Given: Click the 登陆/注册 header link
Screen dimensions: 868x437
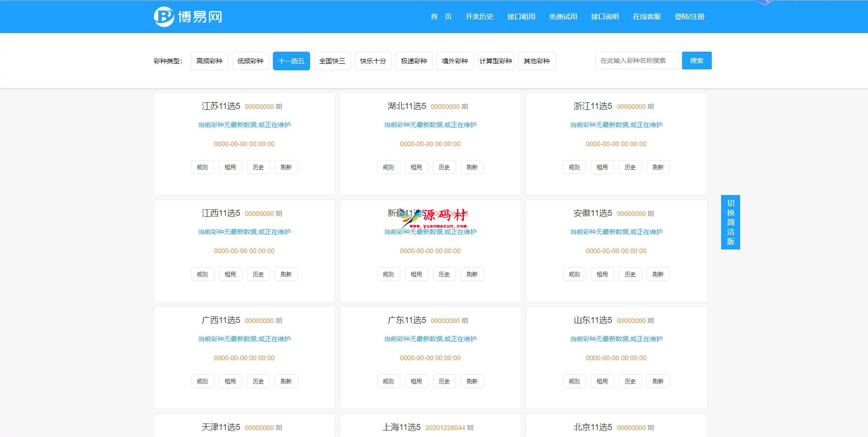Looking at the screenshot, I should (x=689, y=17).
